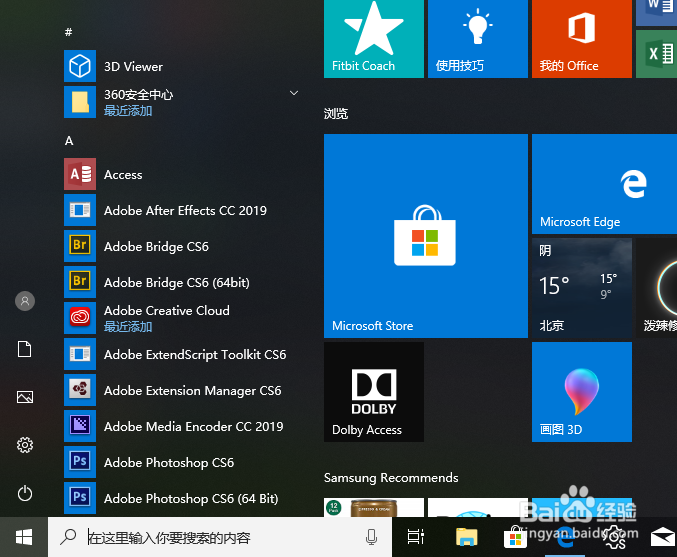Open Pictures from the Start sidebar

(x=25, y=397)
